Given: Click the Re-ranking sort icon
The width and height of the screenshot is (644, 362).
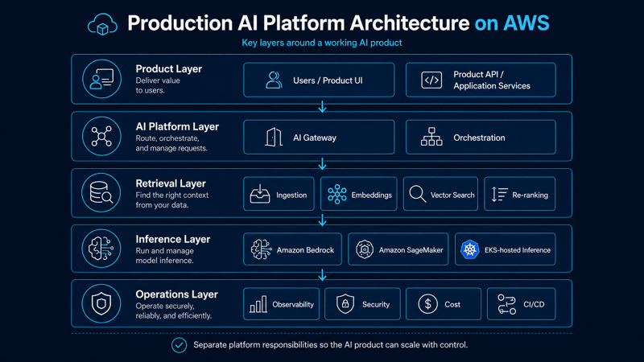Looking at the screenshot, I should (x=499, y=194).
